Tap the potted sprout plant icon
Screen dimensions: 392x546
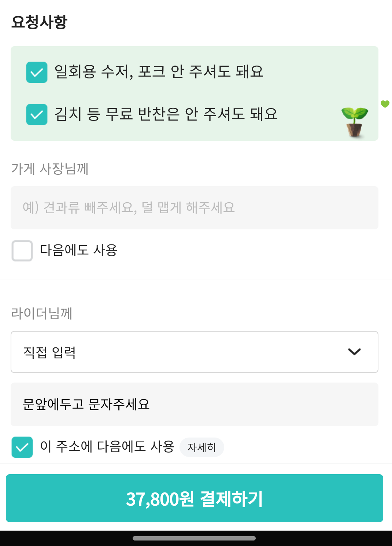[354, 122]
